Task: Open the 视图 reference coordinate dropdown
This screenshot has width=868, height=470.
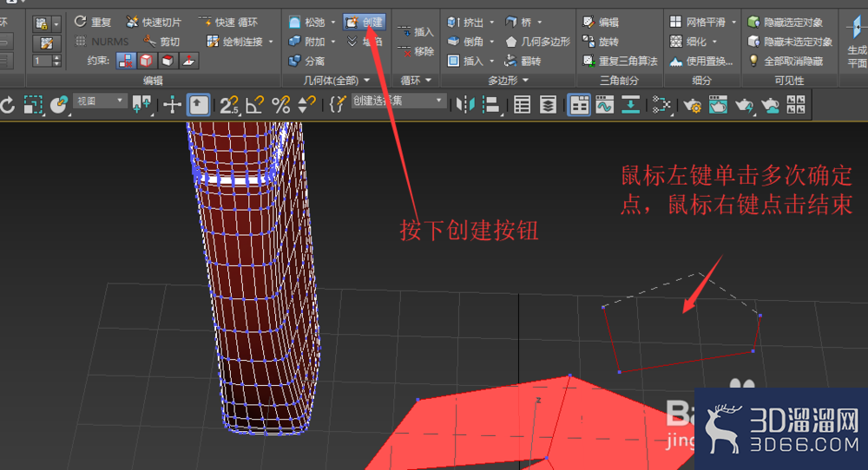Action: click(x=100, y=101)
